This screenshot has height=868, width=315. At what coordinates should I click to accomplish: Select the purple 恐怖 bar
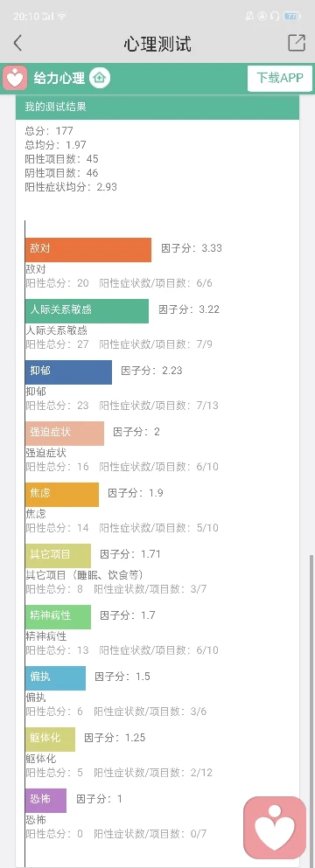[46, 801]
